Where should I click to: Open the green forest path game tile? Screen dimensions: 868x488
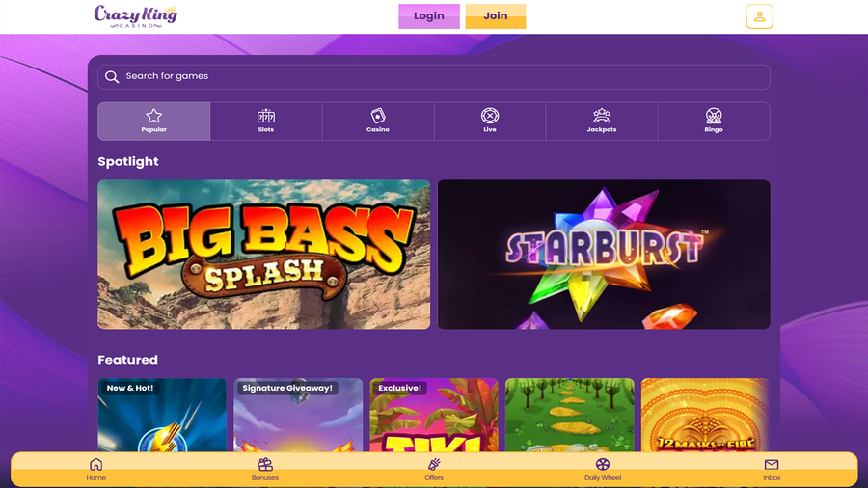[x=570, y=415]
